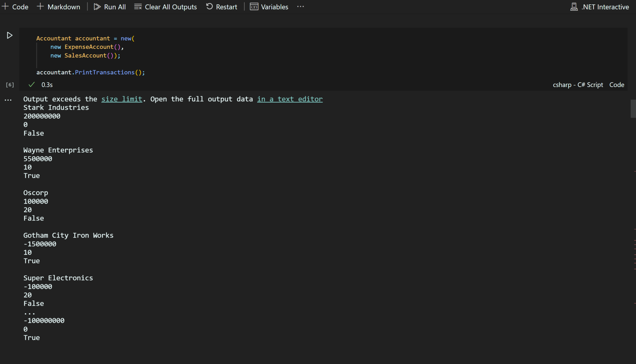Add a new Code cell

[x=15, y=7]
